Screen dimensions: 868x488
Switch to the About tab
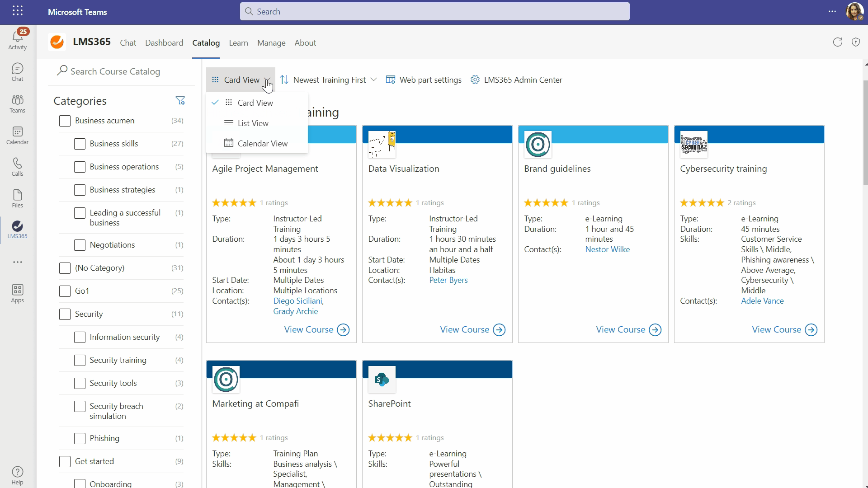tap(305, 43)
